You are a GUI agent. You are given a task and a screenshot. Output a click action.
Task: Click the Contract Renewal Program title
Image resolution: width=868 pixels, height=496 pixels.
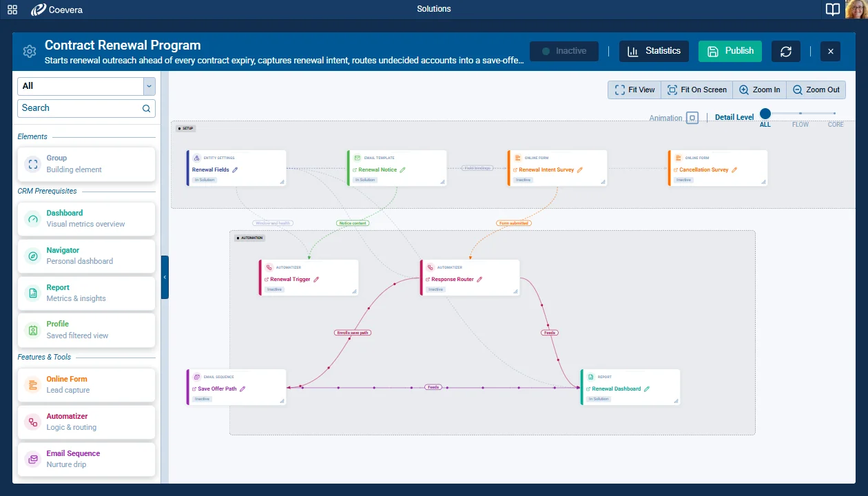coord(123,45)
